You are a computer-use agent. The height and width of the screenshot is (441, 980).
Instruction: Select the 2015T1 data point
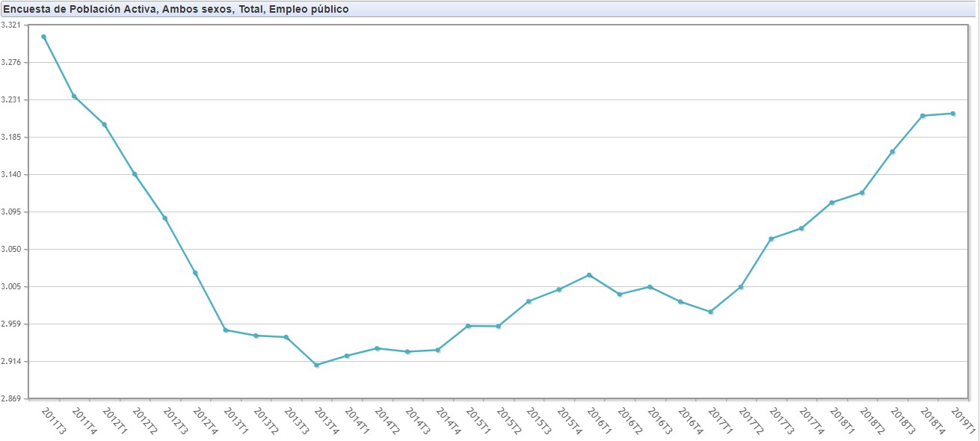[x=468, y=326]
